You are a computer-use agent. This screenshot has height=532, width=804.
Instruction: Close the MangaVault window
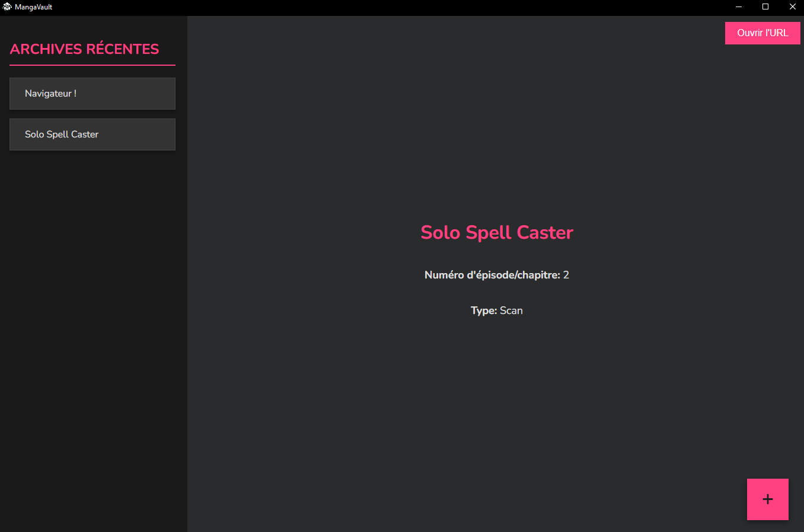pos(792,7)
